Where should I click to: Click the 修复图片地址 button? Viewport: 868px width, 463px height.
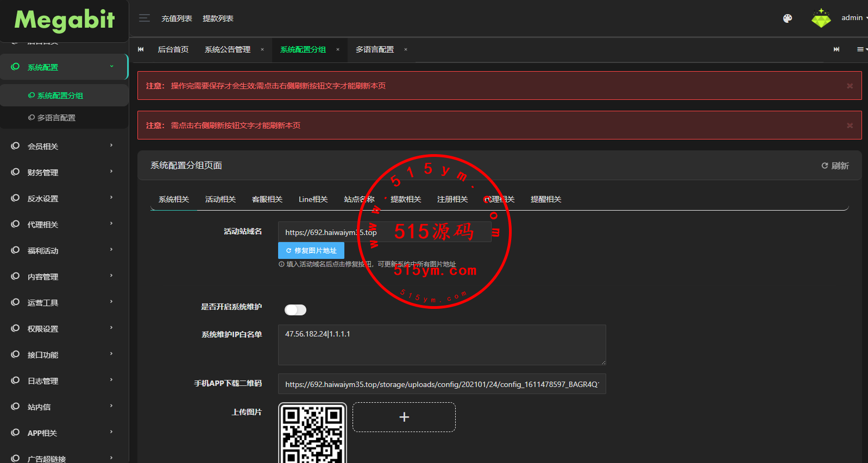pos(311,250)
